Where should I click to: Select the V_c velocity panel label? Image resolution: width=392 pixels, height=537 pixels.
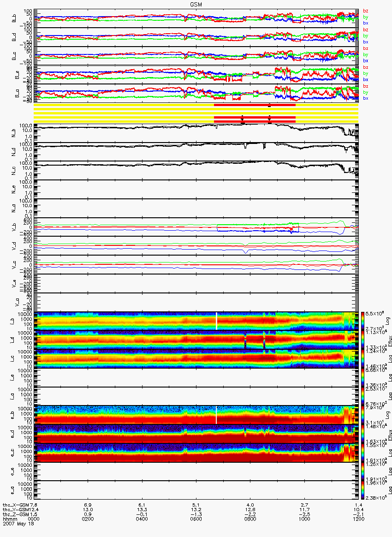pos(14,264)
